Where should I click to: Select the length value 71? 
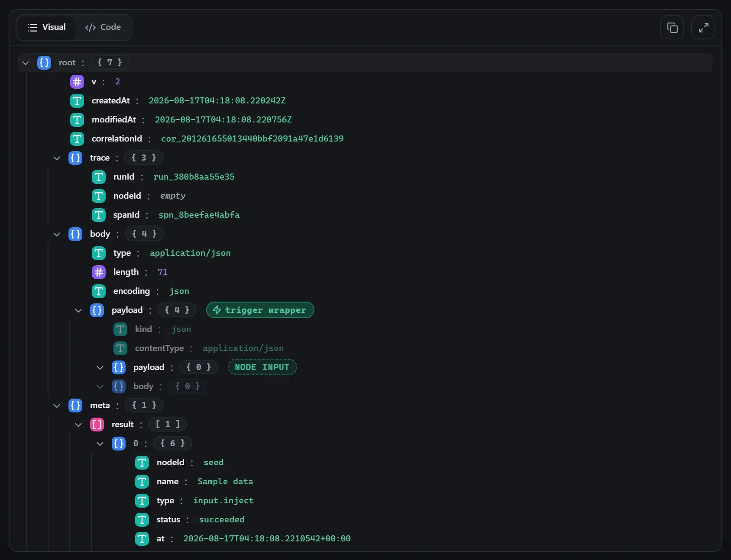tap(162, 272)
